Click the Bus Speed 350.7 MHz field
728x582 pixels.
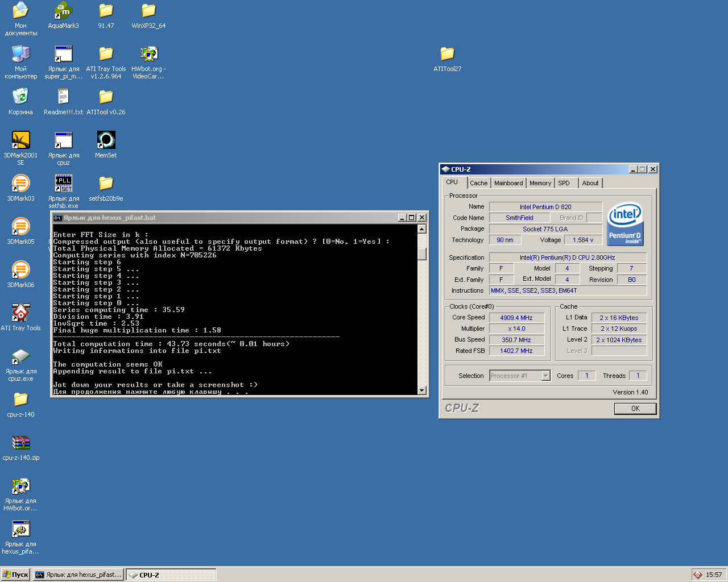(516, 340)
